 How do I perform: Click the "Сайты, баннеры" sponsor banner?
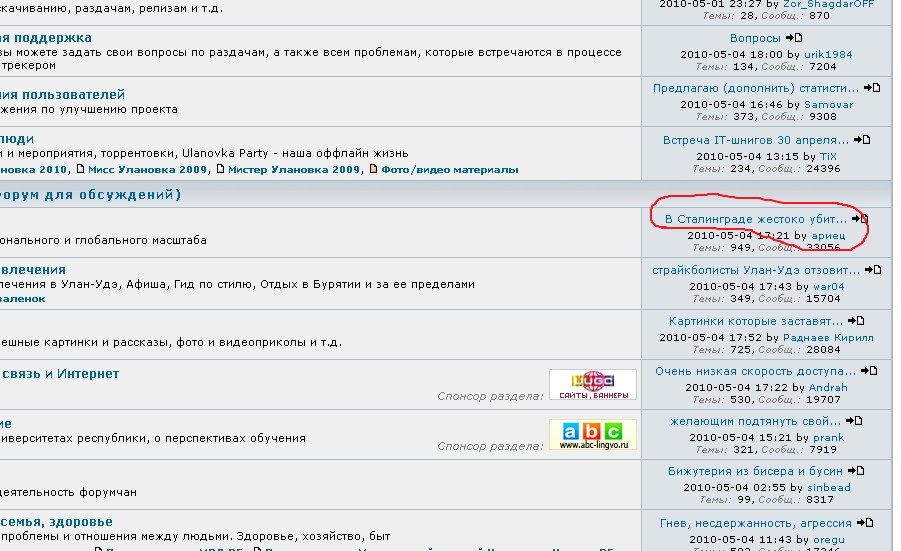592,385
